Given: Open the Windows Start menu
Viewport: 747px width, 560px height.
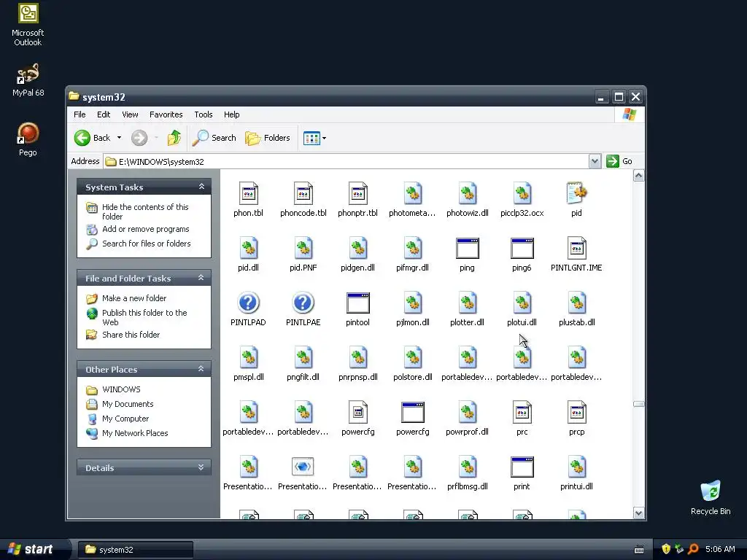Looking at the screenshot, I should [31, 549].
